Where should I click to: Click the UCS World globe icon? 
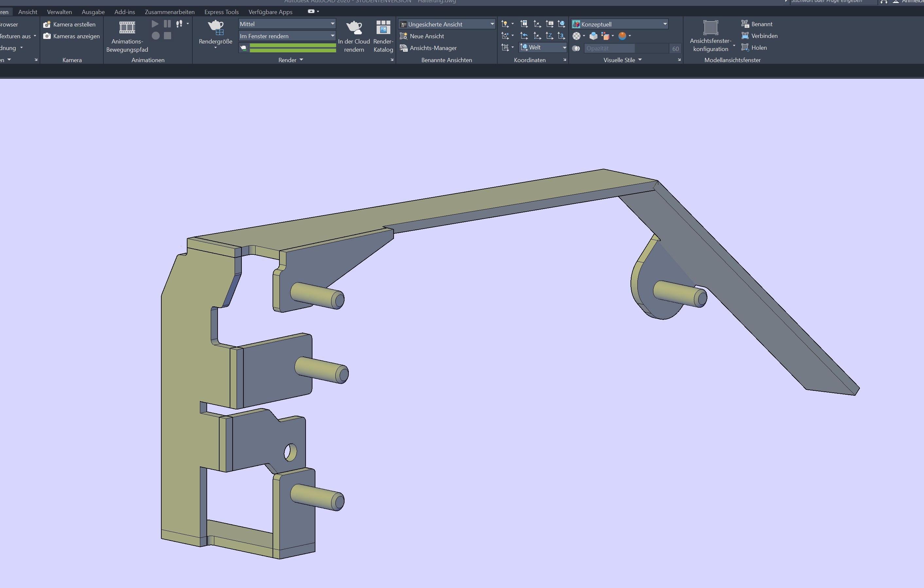(561, 24)
